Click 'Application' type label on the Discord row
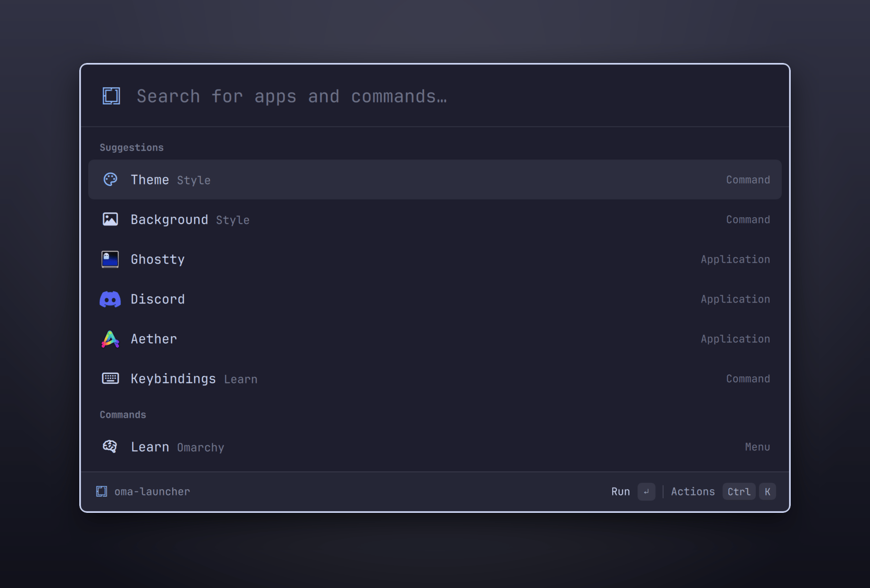870x588 pixels. (735, 299)
